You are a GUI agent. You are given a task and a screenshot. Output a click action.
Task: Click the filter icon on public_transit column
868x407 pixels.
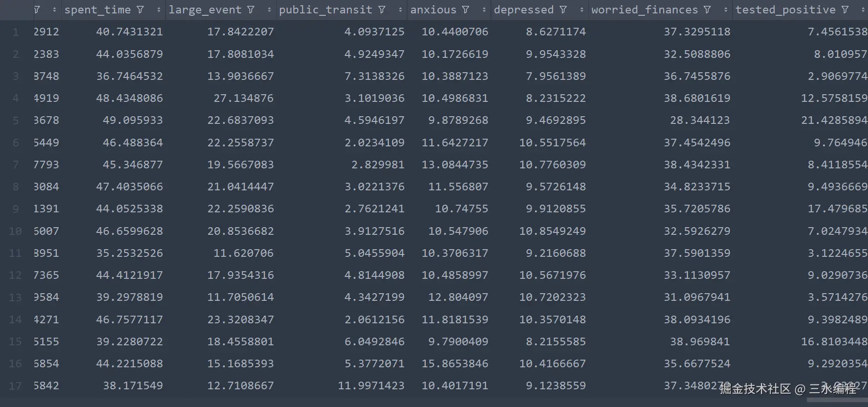tap(382, 10)
